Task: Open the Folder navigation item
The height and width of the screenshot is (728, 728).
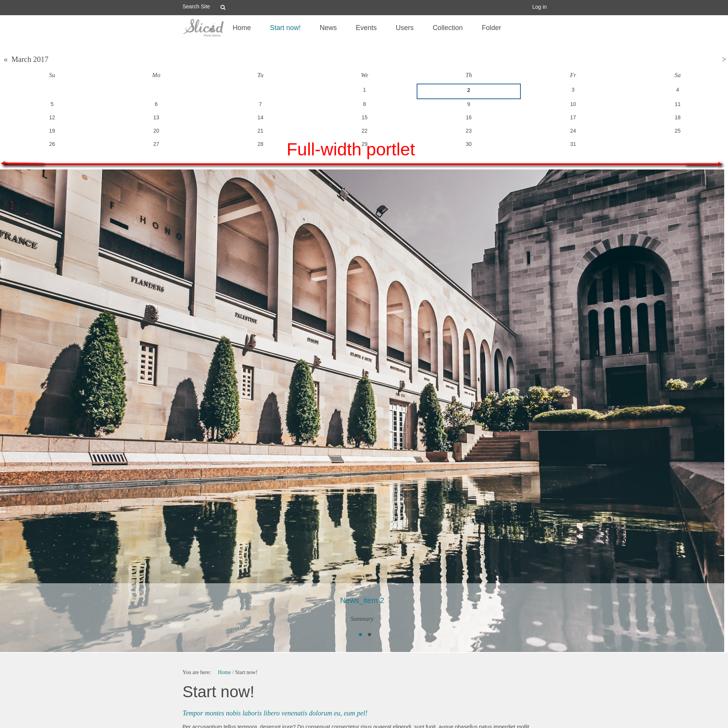Action: pyautogui.click(x=491, y=28)
